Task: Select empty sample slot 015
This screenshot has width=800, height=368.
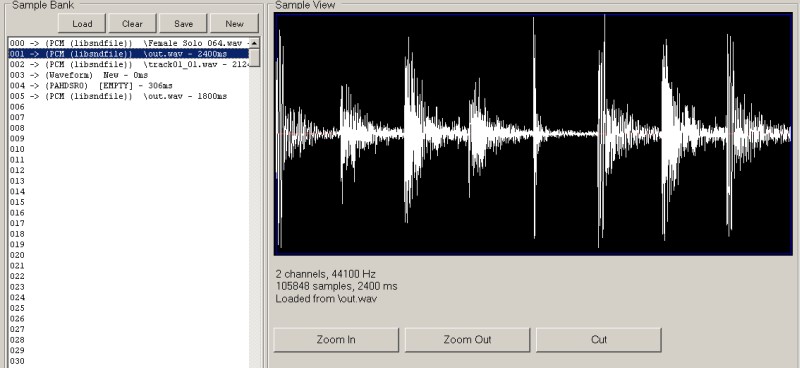Action: pos(129,202)
